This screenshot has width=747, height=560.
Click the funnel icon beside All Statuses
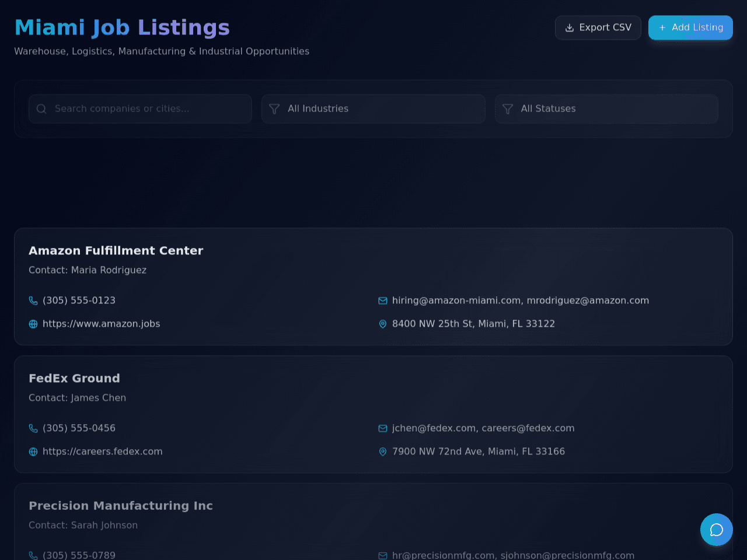(508, 108)
